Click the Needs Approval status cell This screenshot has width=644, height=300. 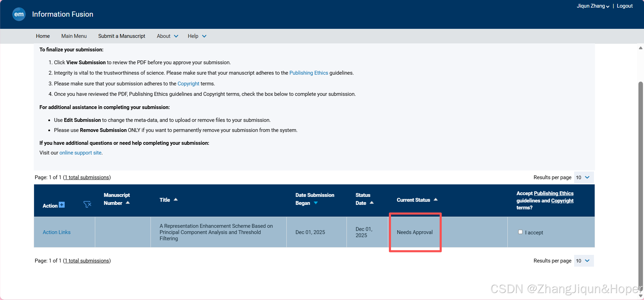pyautogui.click(x=415, y=232)
